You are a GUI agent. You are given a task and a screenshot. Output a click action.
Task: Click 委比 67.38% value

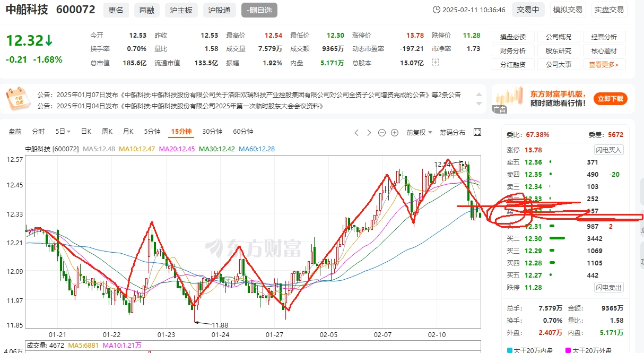click(538, 135)
